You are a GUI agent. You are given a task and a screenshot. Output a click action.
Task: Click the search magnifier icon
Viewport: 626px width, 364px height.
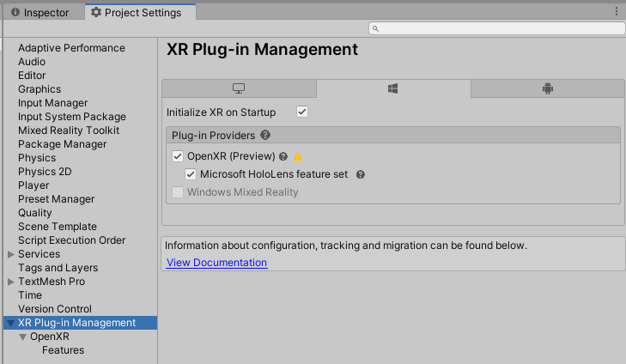[375, 28]
